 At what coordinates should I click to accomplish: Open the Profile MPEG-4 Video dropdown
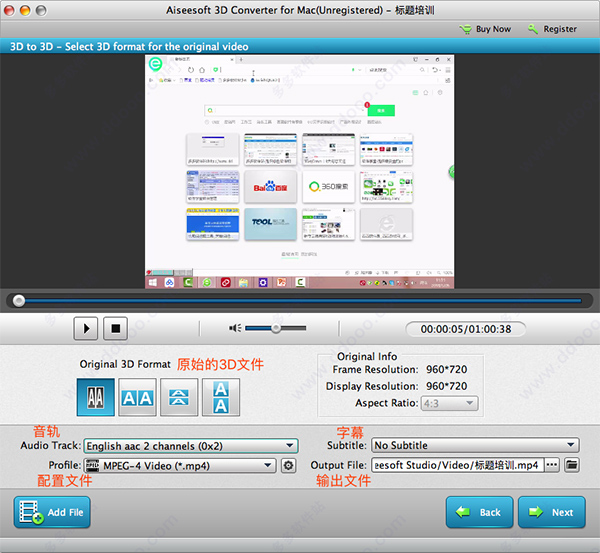180,466
